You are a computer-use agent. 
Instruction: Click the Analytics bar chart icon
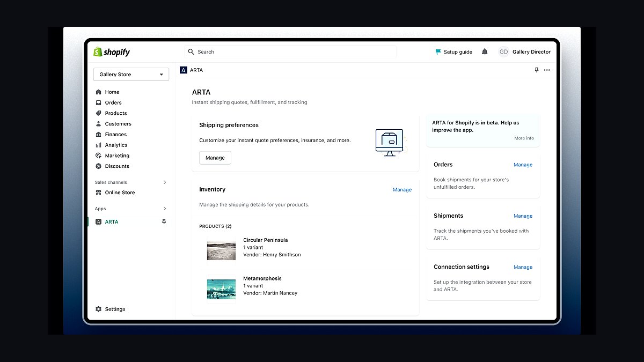(98, 145)
